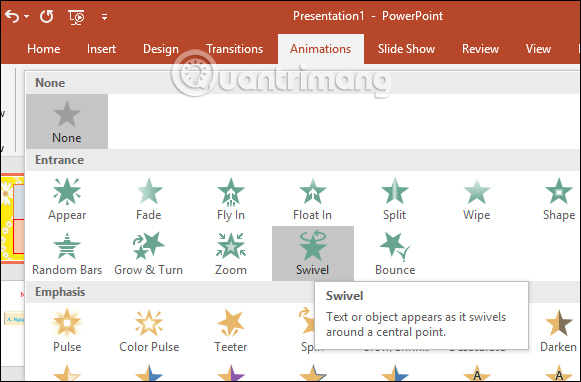Click the Undo arrow icon
581x382 pixels.
coord(12,16)
